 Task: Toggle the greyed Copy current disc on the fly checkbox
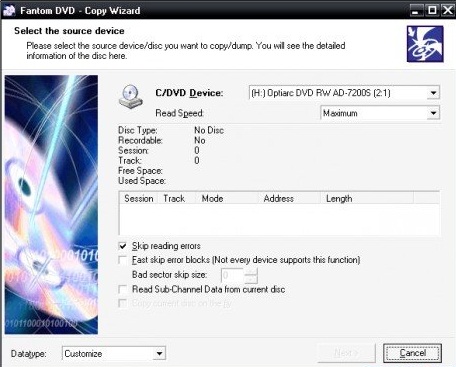[123, 303]
